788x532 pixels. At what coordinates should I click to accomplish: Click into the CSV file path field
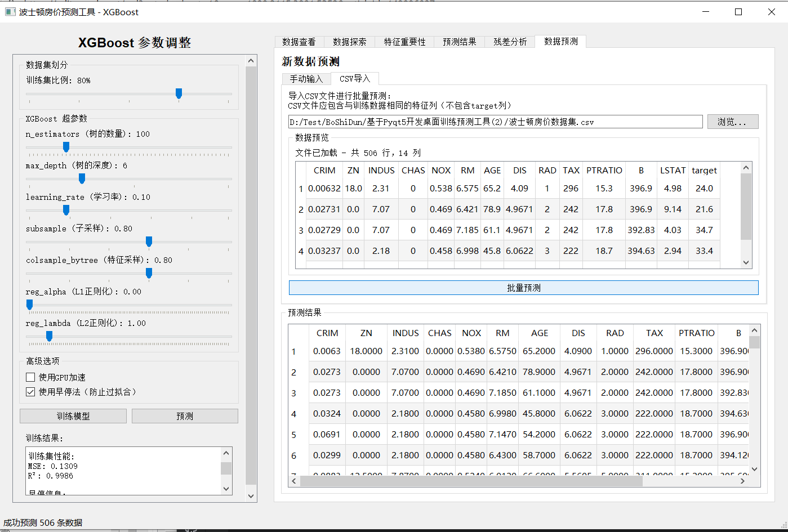(495, 122)
